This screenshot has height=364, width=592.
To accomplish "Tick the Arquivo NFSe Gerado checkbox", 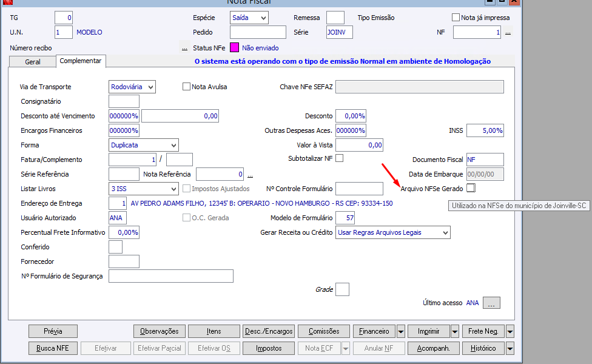I will [x=471, y=188].
